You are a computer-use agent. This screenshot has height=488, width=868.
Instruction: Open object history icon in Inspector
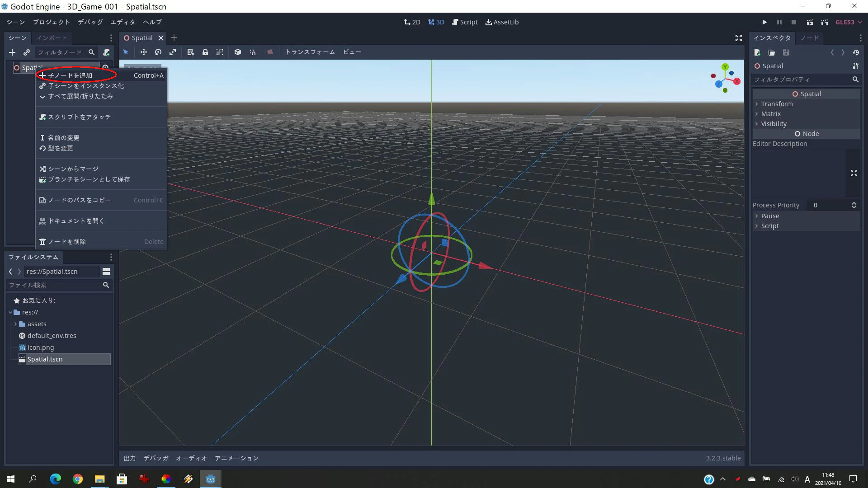click(x=856, y=52)
